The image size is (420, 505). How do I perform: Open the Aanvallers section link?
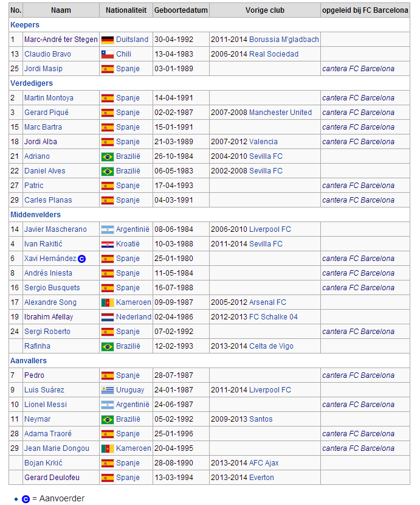29,361
